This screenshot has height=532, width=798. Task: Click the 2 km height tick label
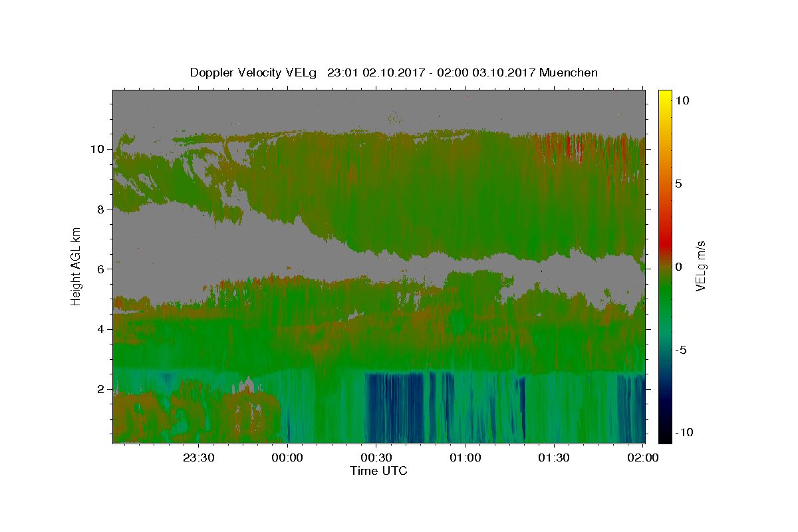coord(101,389)
